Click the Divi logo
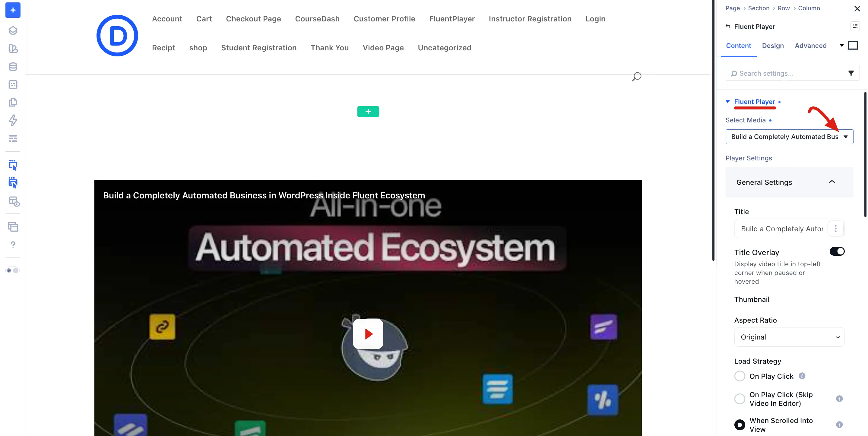 point(117,35)
